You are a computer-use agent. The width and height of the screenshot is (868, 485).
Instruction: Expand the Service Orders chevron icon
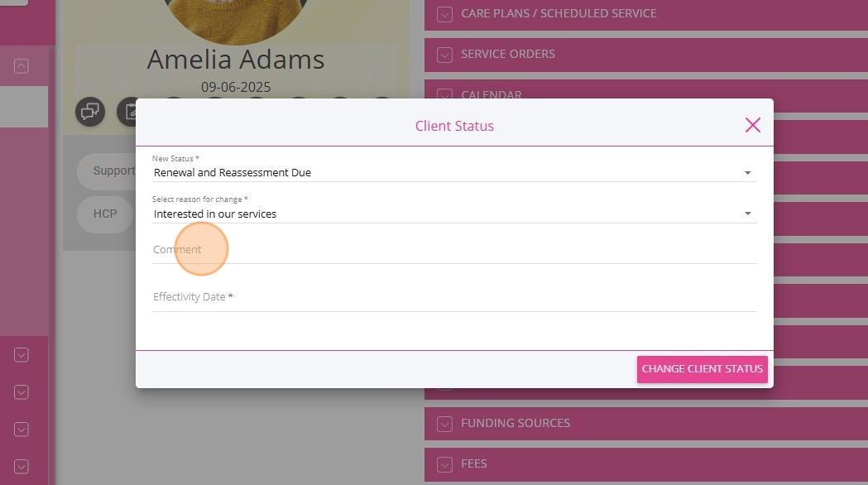click(445, 55)
